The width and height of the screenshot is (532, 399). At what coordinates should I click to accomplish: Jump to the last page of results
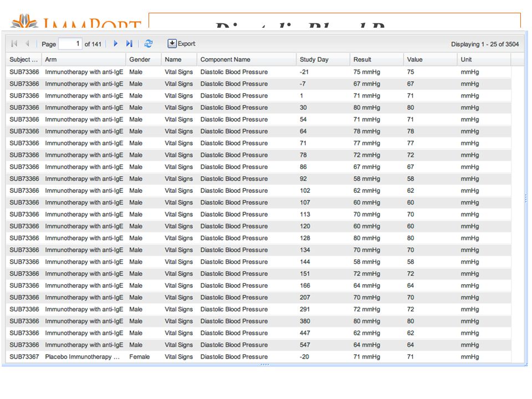[x=129, y=43]
